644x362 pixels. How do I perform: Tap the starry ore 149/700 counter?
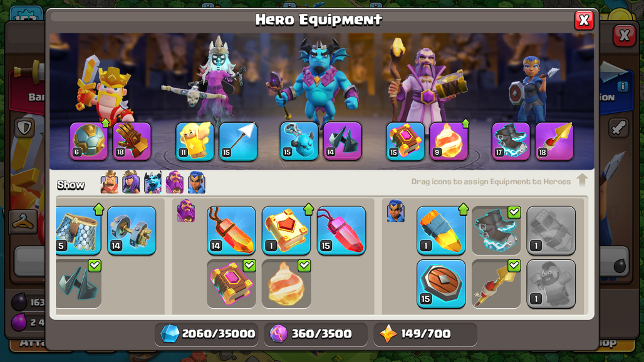pyautogui.click(x=425, y=334)
